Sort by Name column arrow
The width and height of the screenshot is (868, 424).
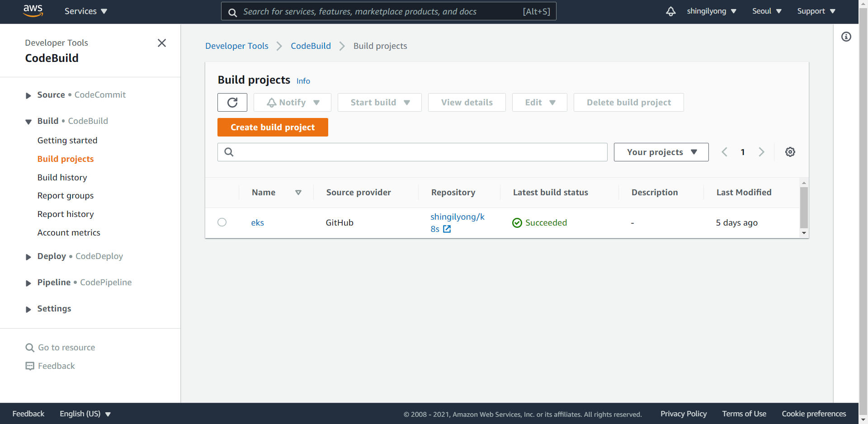tap(298, 193)
